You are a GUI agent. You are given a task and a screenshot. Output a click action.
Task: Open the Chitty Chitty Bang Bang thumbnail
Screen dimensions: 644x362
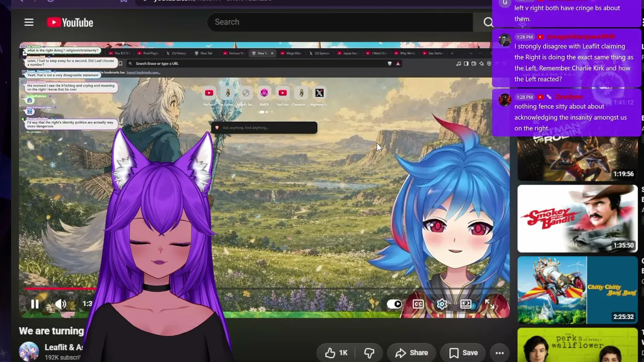[x=577, y=290]
